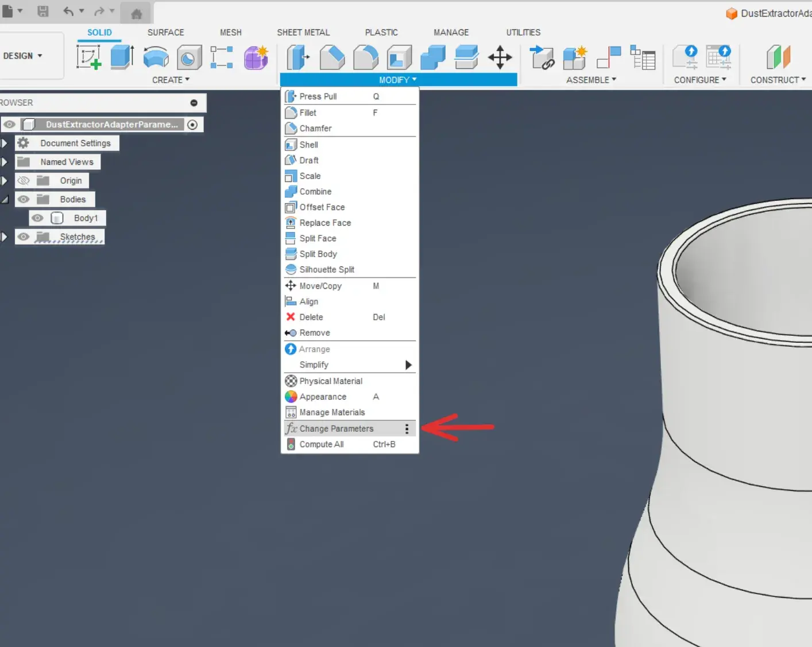Toggle visibility eye of DustExtractorAdapter root component
This screenshot has width=812, height=647.
(x=10, y=124)
